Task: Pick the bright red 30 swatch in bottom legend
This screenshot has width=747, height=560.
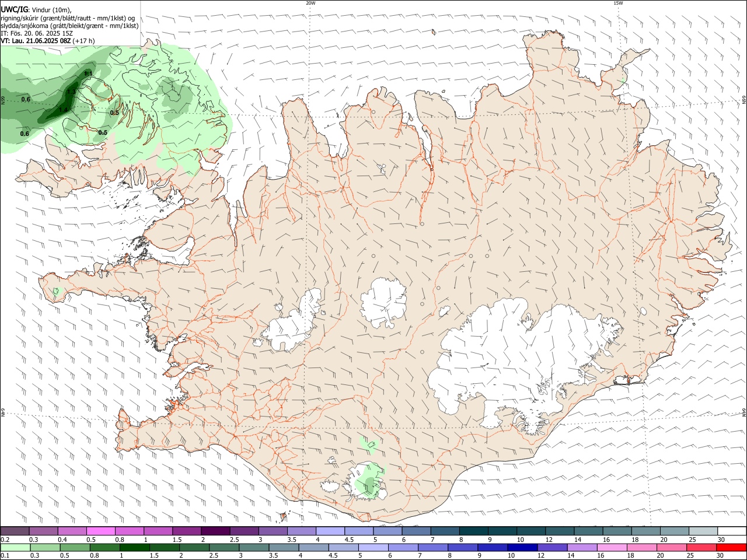Action: [731, 548]
